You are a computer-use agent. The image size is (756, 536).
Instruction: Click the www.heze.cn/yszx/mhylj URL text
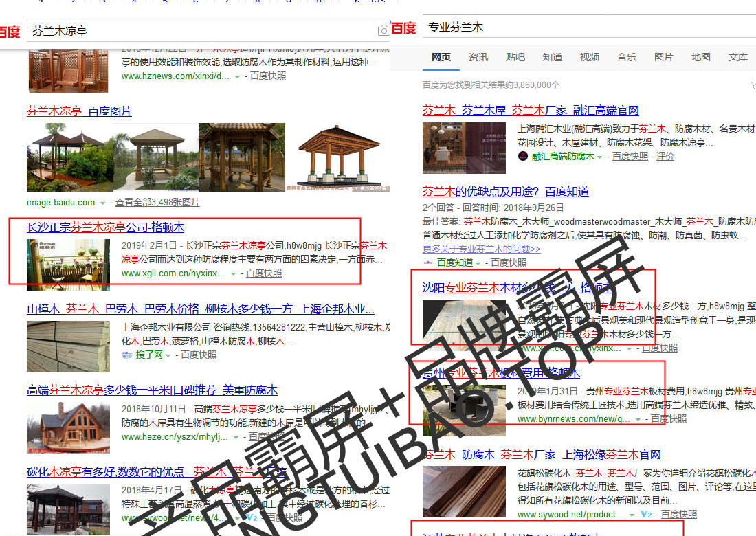175,437
